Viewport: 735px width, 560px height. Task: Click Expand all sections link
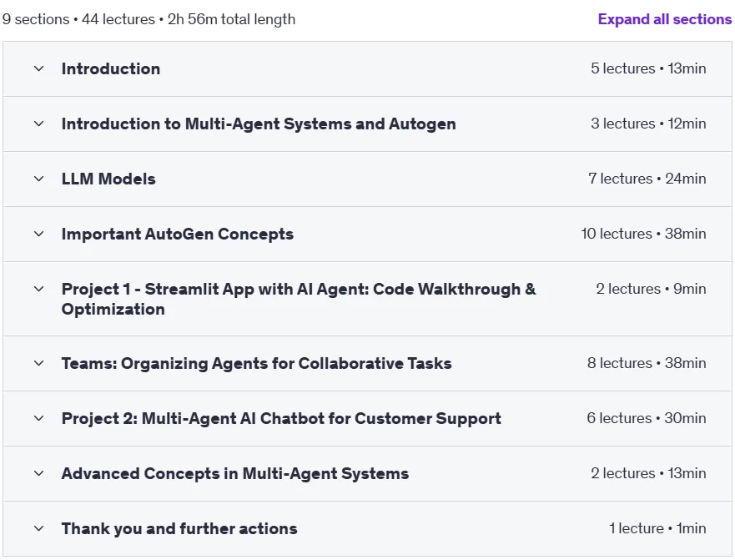pyautogui.click(x=665, y=19)
